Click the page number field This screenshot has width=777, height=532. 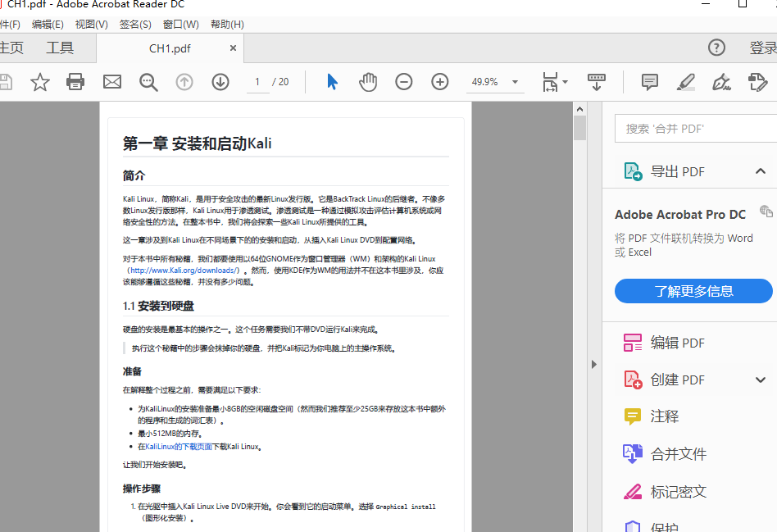(x=257, y=82)
